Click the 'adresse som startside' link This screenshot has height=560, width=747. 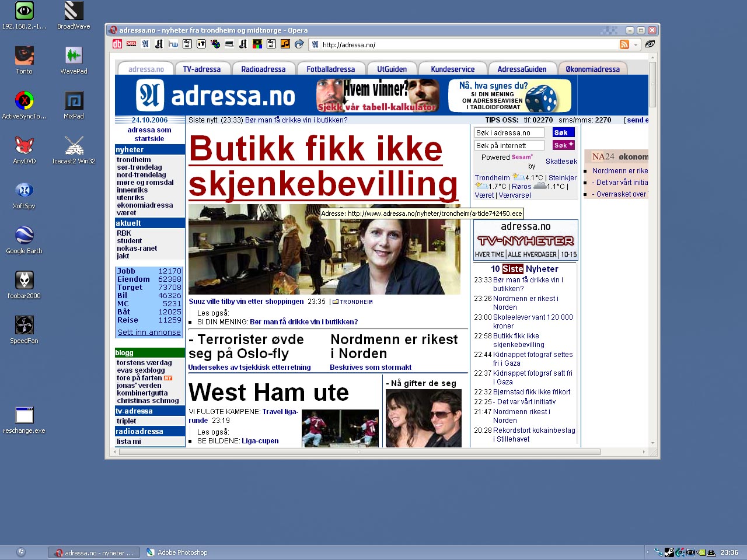click(149, 134)
